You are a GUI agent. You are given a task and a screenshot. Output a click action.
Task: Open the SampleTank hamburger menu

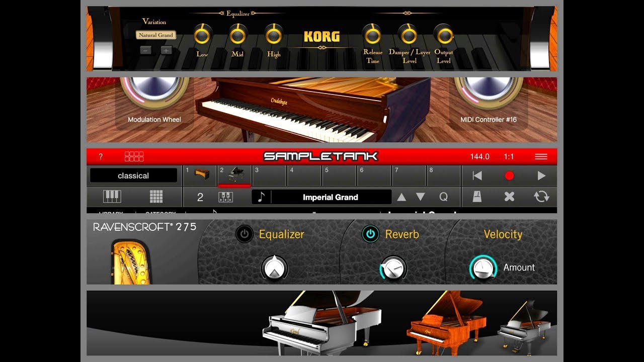(x=541, y=157)
